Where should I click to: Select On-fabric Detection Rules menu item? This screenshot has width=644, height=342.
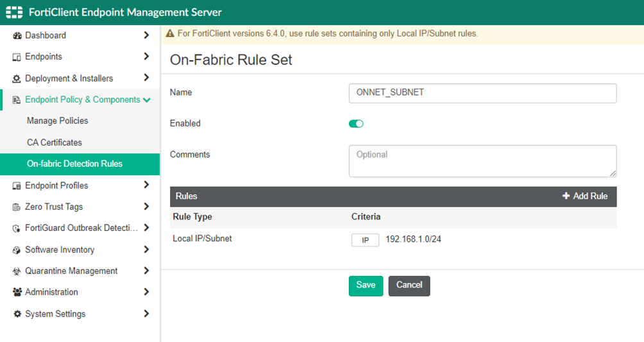point(80,164)
